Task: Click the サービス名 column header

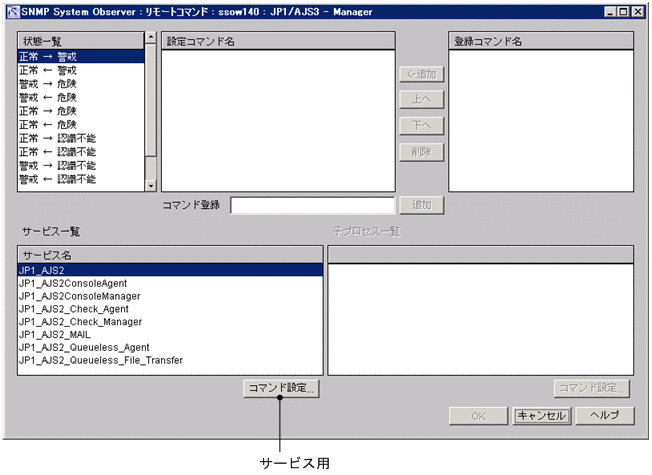Action: click(170, 255)
